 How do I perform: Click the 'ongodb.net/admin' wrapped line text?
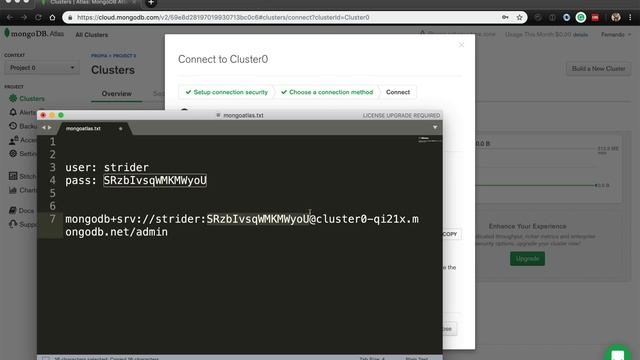point(116,232)
